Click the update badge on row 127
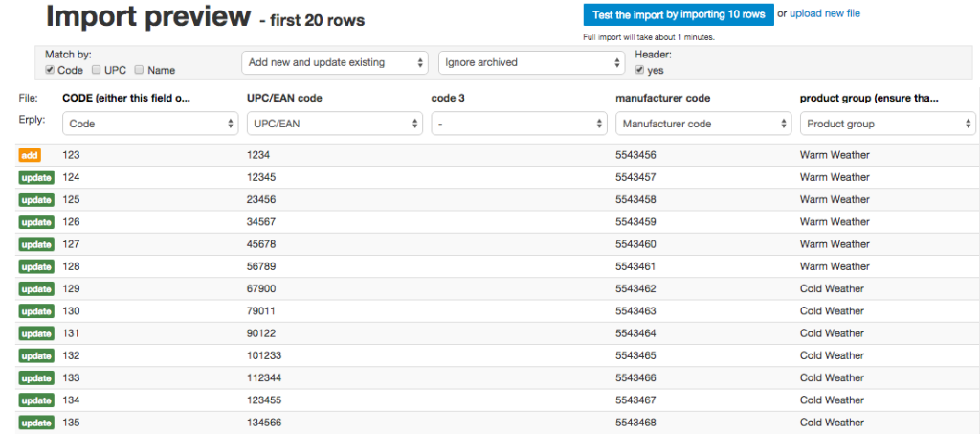980x434 pixels. (x=36, y=244)
